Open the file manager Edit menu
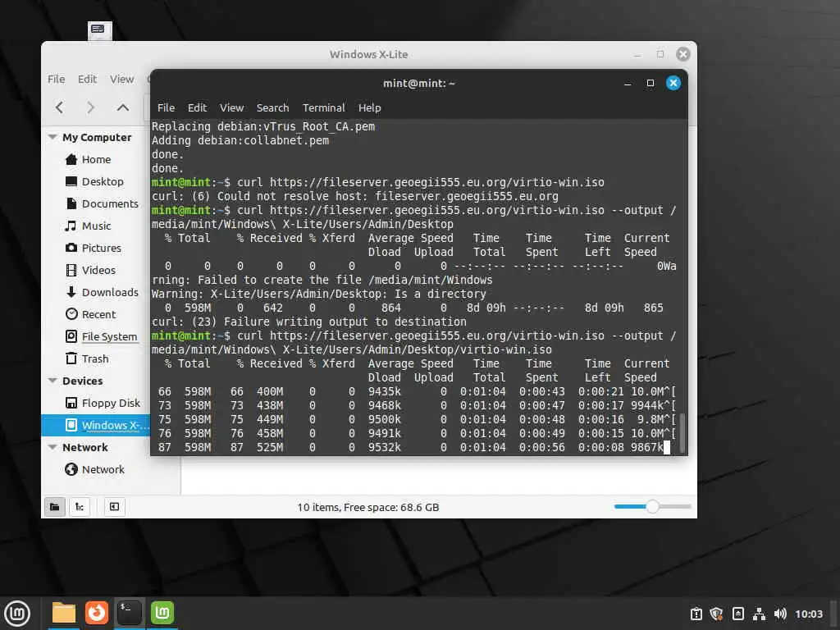This screenshot has width=840, height=630. click(x=87, y=80)
